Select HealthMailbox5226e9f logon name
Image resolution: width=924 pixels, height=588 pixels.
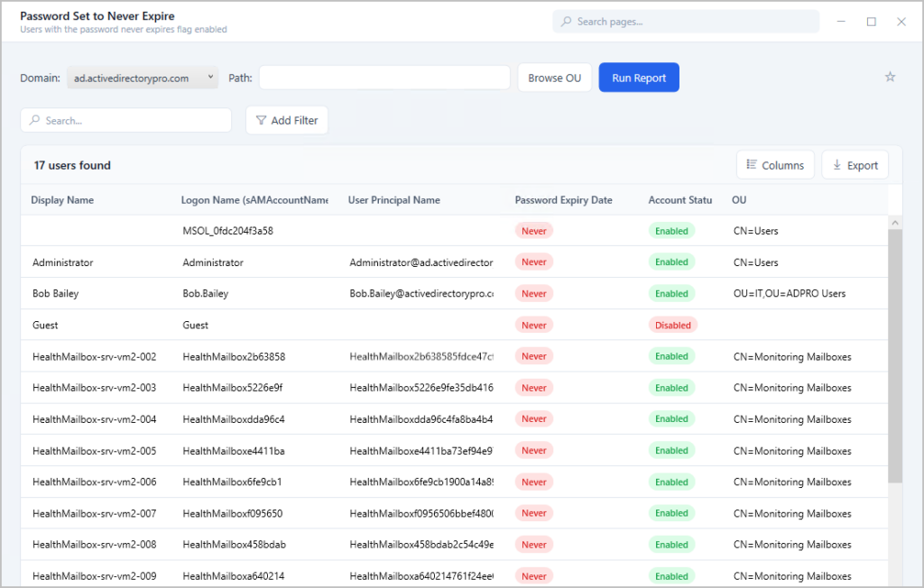click(x=232, y=388)
